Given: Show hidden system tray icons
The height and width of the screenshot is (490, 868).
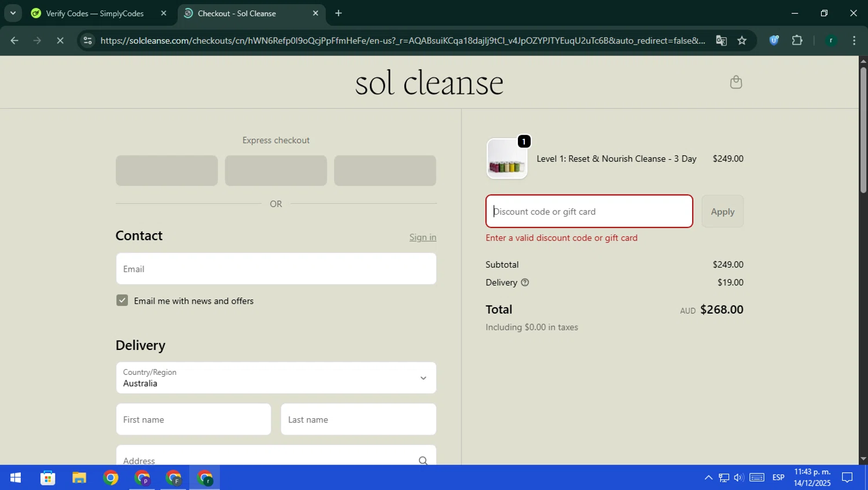Looking at the screenshot, I should pos(708,478).
